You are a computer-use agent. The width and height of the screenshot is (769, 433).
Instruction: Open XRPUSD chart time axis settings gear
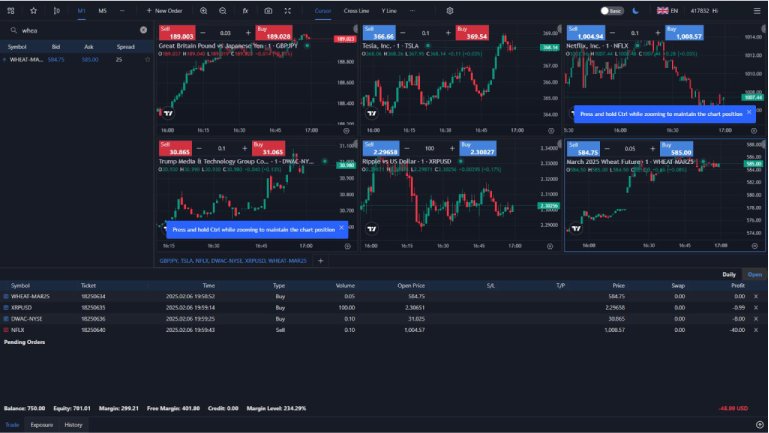[550, 246]
